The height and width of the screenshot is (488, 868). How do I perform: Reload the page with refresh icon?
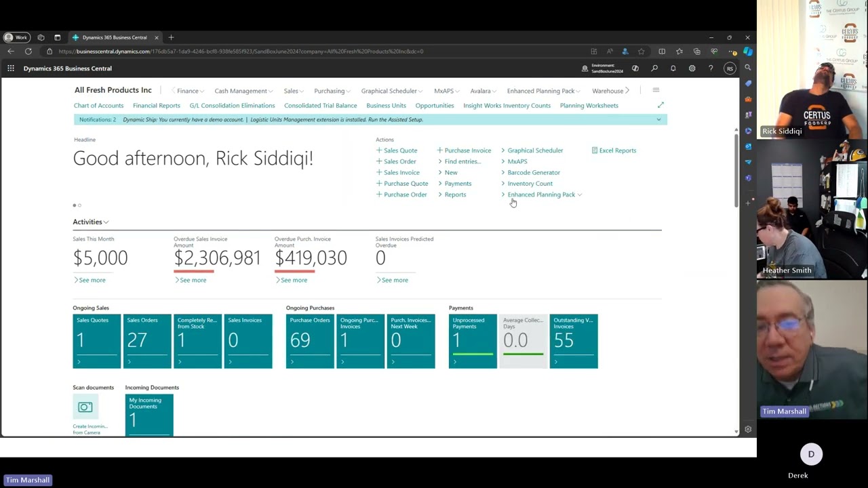(28, 52)
